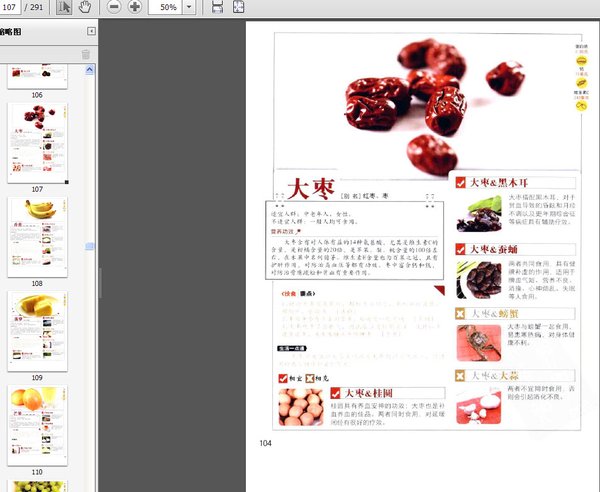The image size is (600, 492).
Task: Click the X mark beside 大枣&大蒜
Action: click(x=460, y=376)
